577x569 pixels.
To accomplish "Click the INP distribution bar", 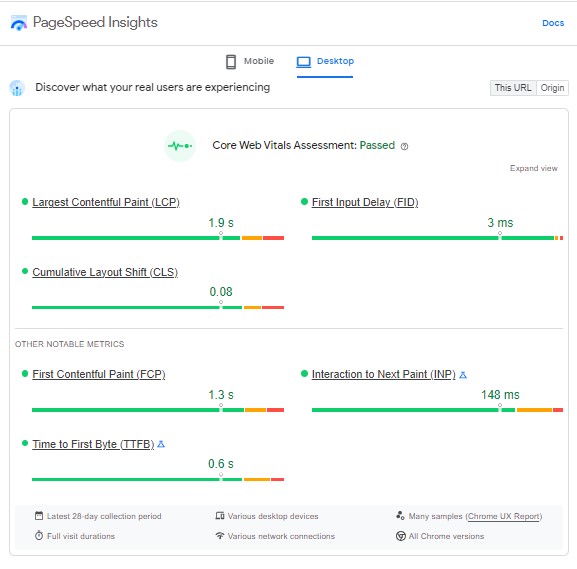I will click(437, 410).
